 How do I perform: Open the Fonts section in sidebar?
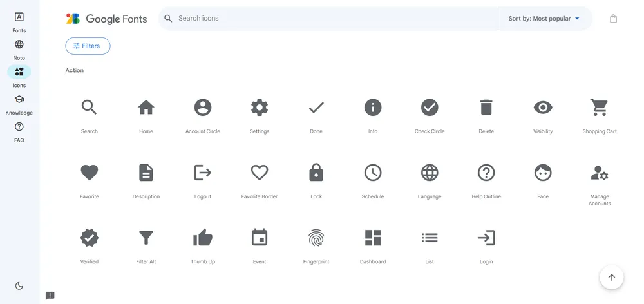(x=19, y=22)
